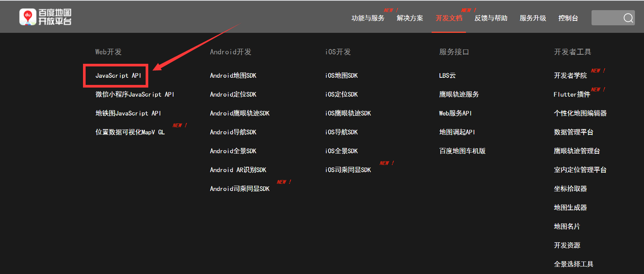This screenshot has height=274, width=644.
Task: Open the JavaScript API documentation link
Action: (x=118, y=75)
